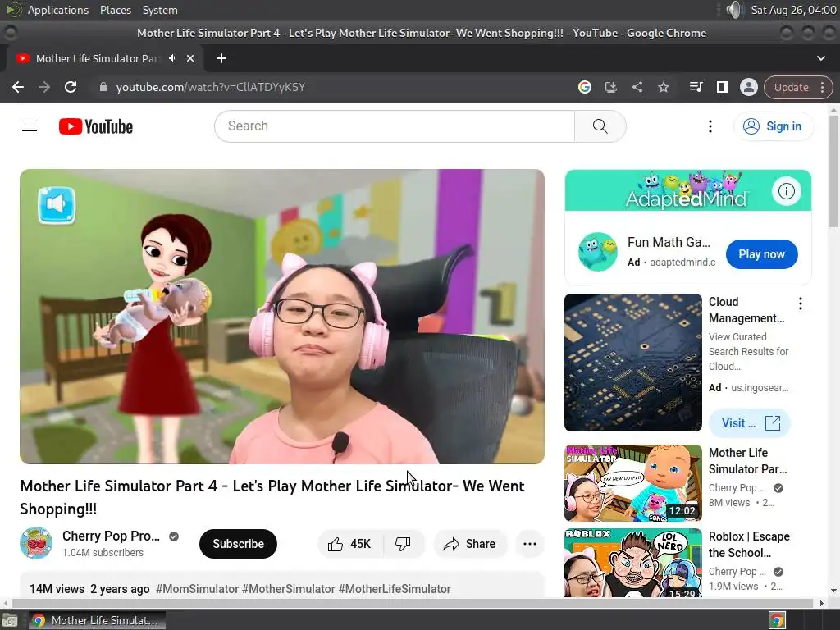
Task: Click show desktop icon in bottom panel
Action: point(10,621)
